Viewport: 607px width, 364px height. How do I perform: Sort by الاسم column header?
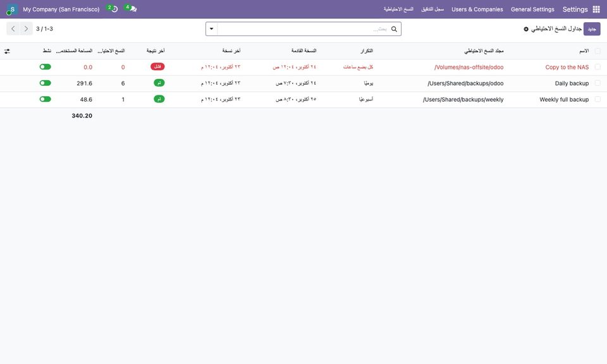pos(584,51)
